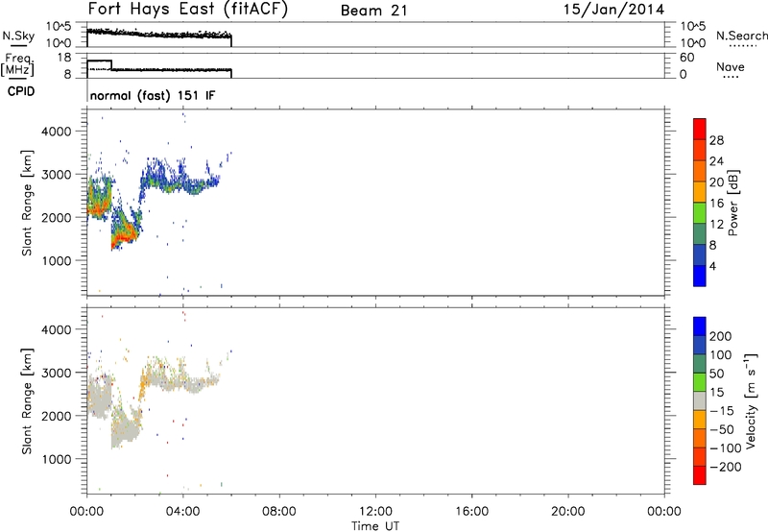768x532 pixels.
Task: Click the 'Power [dB]' color bar label
Action: tap(732, 203)
